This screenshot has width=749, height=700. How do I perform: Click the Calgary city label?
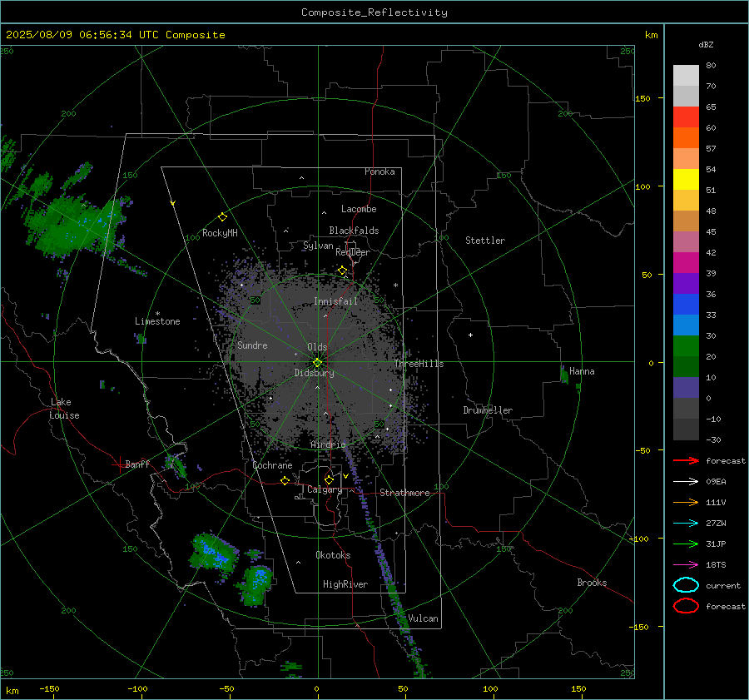[325, 489]
